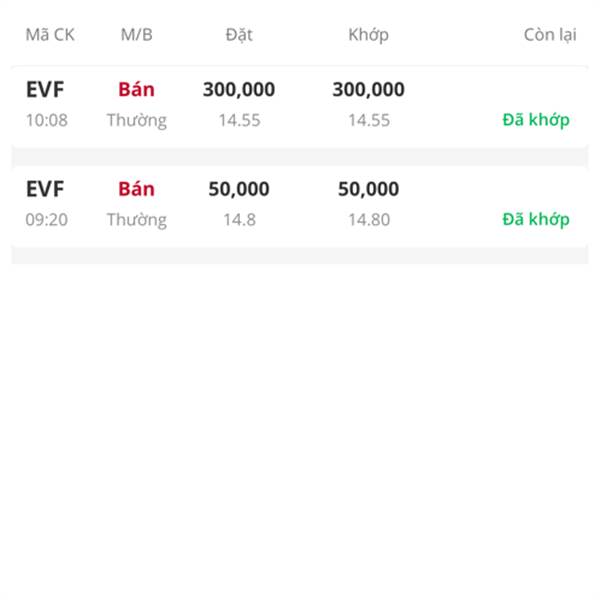Open the EVF order placed at 09:20
This screenshot has height=600, width=600.
coord(300,205)
